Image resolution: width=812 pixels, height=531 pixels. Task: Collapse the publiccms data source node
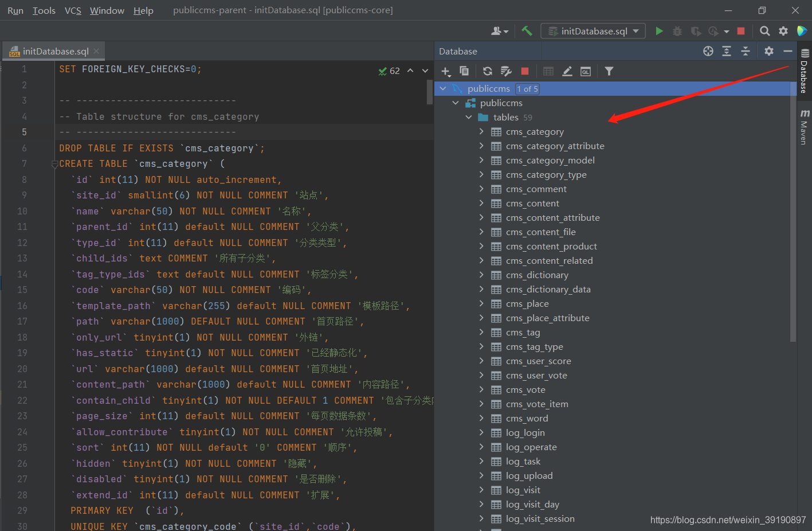[443, 88]
